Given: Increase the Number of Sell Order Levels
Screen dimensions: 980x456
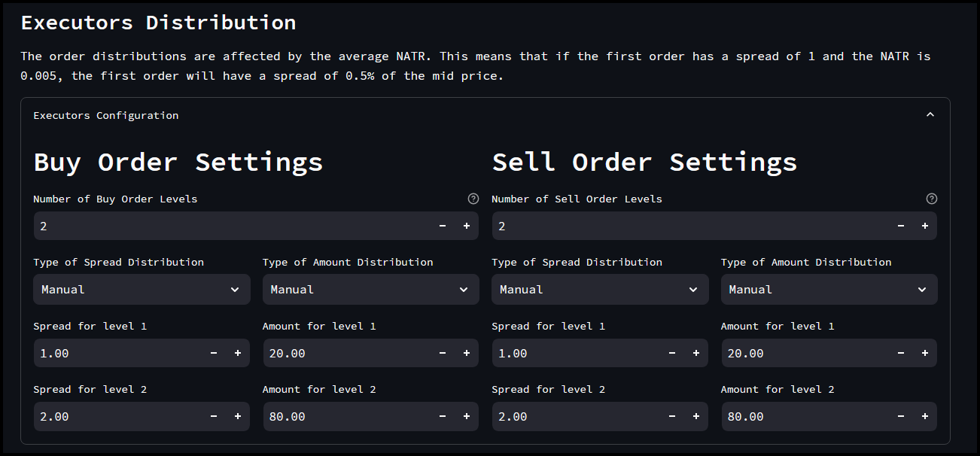Looking at the screenshot, I should click(924, 226).
